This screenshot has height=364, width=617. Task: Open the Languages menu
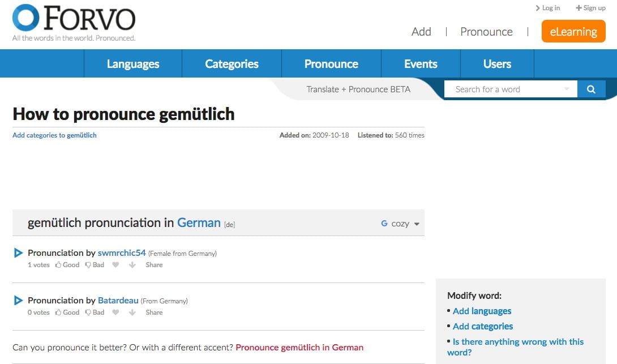coord(133,64)
